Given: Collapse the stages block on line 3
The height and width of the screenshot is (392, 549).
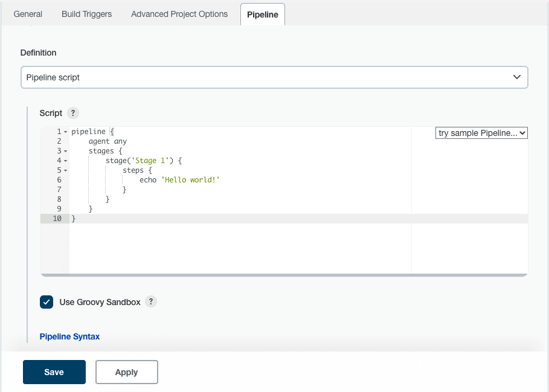Looking at the screenshot, I should coord(66,151).
